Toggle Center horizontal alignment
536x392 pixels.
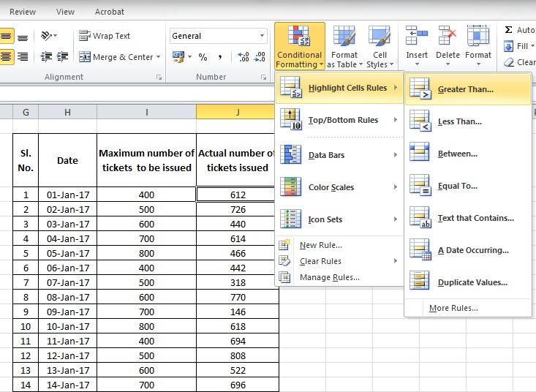(7, 56)
